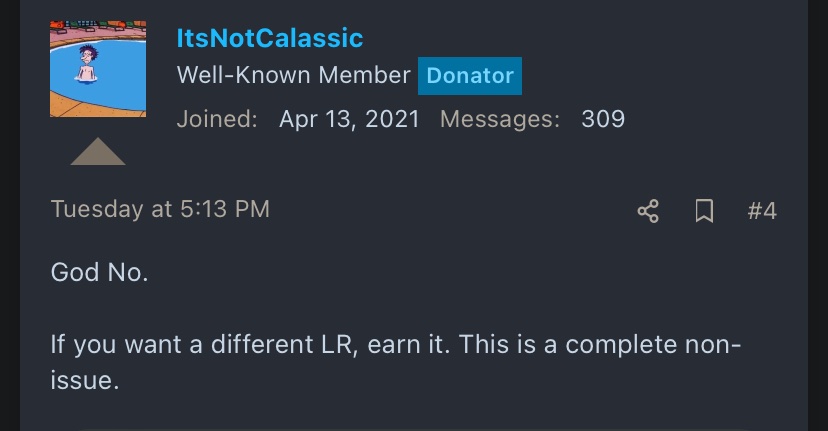Open ItsNotCalassic's avatar image
This screenshot has width=828, height=431.
click(x=98, y=69)
